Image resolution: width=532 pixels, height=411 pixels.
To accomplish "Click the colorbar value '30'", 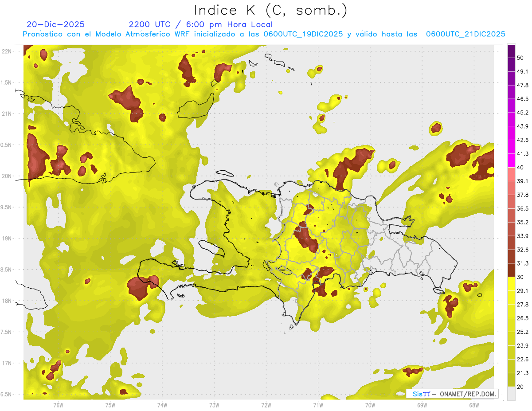I will point(521,277).
